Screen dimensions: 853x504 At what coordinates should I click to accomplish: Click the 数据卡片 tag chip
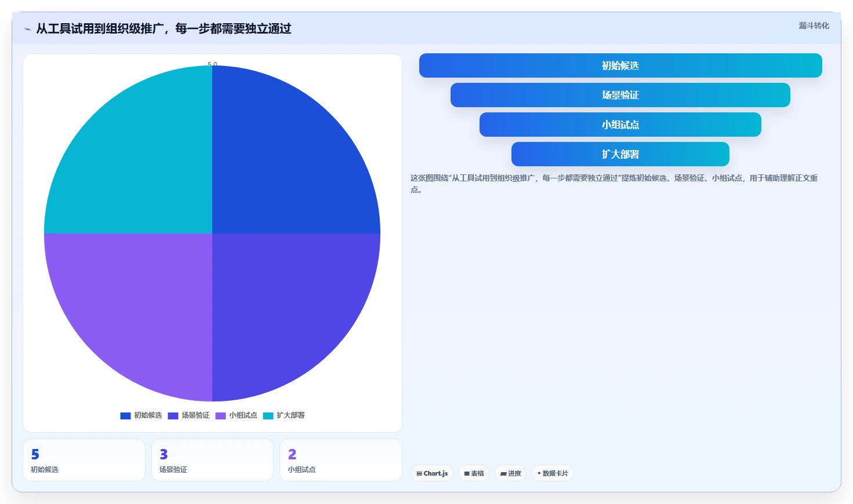click(553, 473)
